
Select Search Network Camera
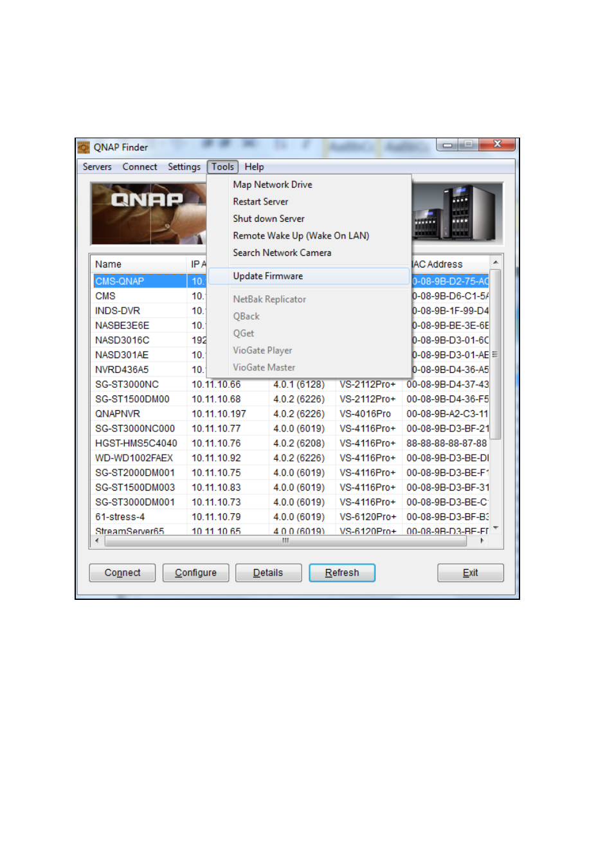[x=309, y=253]
